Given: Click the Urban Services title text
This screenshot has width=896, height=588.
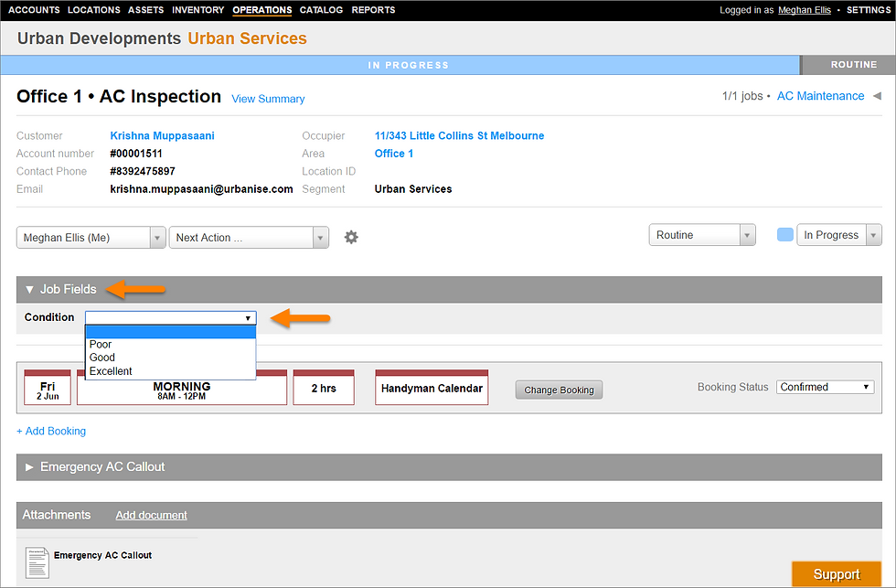Looking at the screenshot, I should point(248,38).
